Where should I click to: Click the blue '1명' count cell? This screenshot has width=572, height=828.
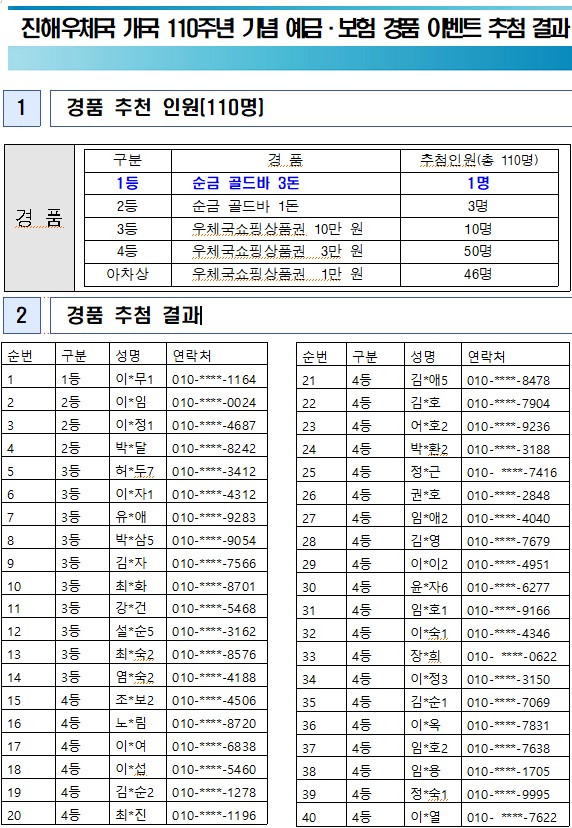coord(479,183)
